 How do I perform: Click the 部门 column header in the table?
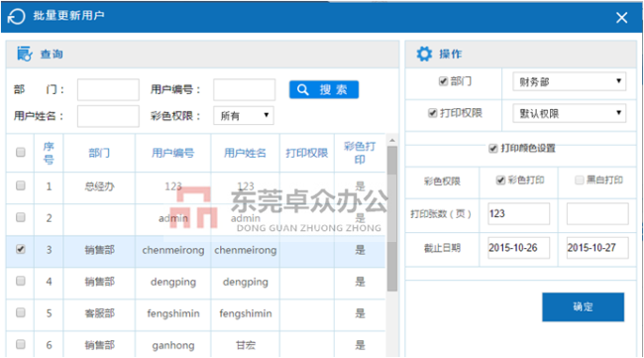tap(99, 153)
